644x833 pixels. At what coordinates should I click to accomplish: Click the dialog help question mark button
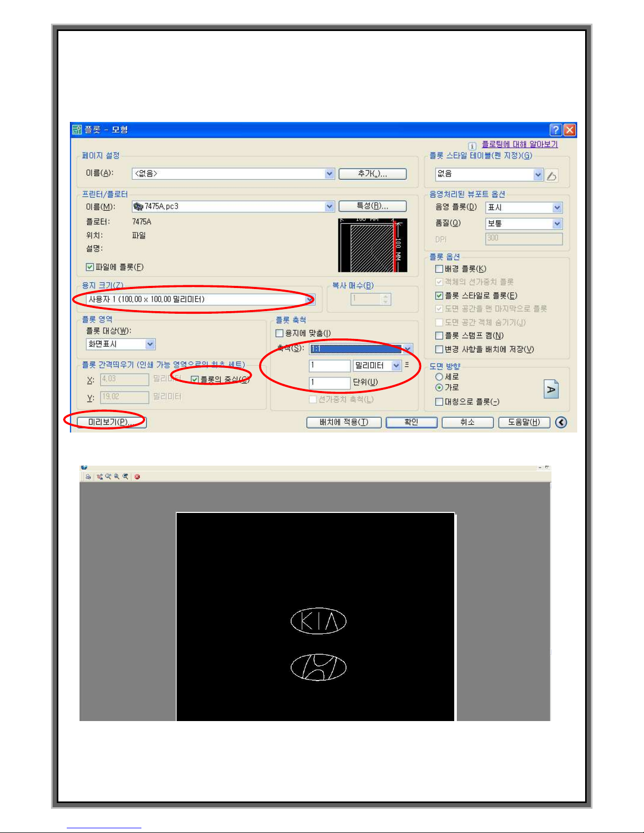click(556, 130)
